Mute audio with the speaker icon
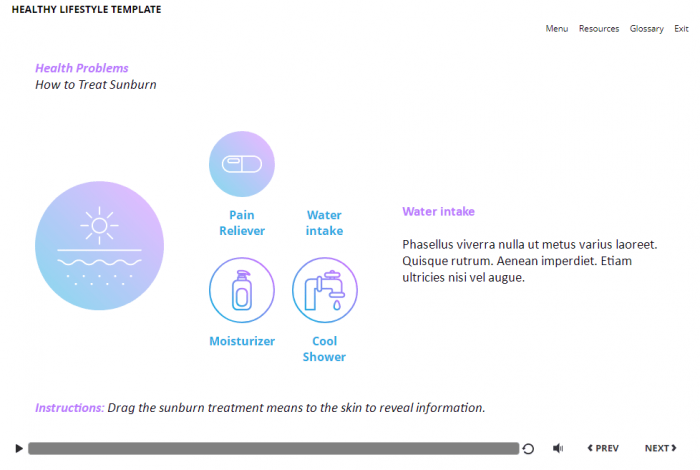 (558, 449)
